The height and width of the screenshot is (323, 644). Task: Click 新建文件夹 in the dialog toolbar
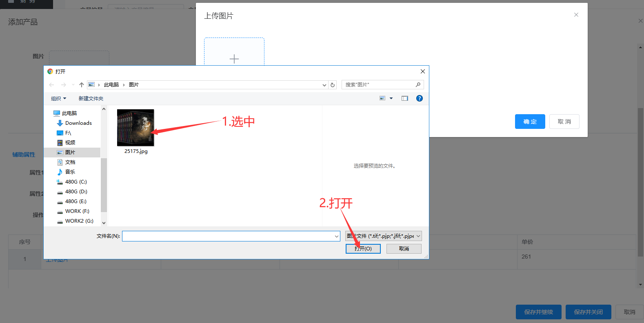tap(91, 99)
